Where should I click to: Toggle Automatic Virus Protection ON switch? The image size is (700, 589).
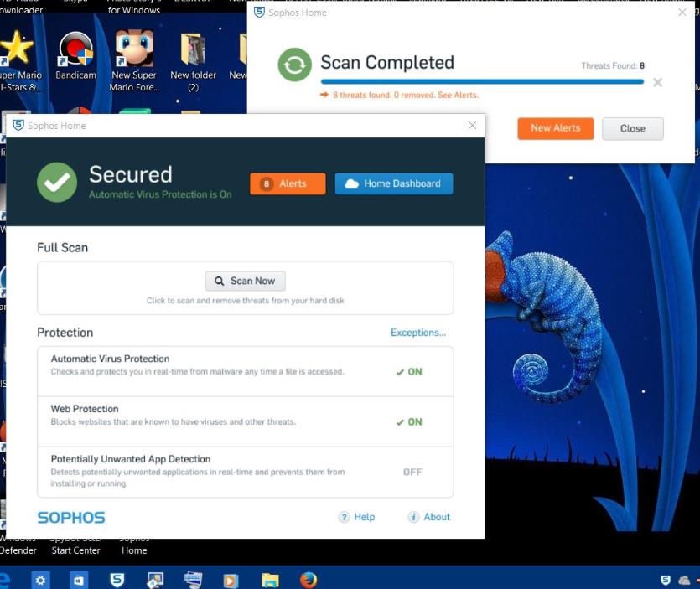point(409,372)
